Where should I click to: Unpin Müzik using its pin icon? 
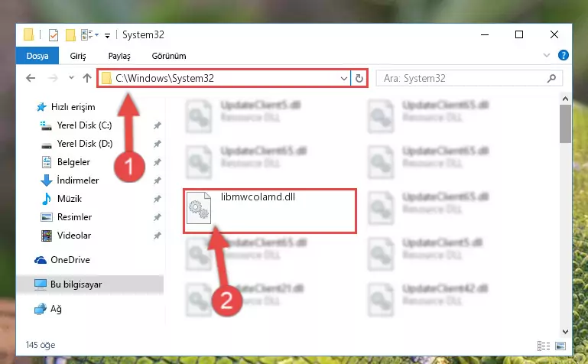(x=157, y=199)
